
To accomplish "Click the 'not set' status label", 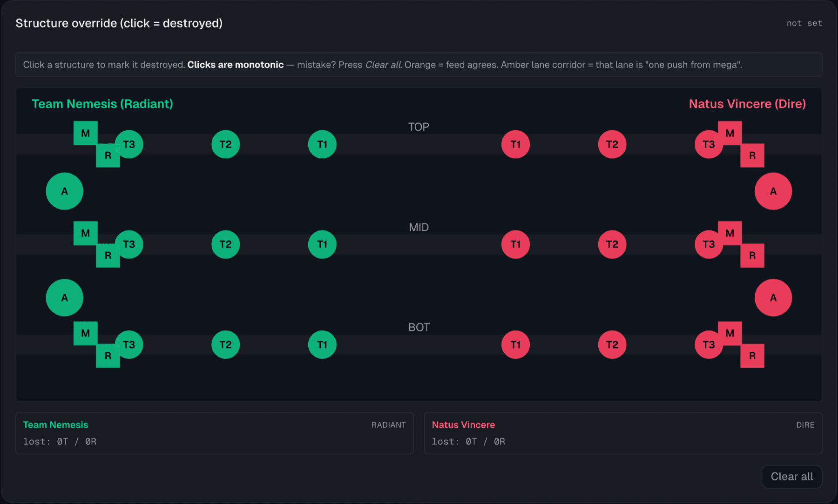I will coord(804,23).
